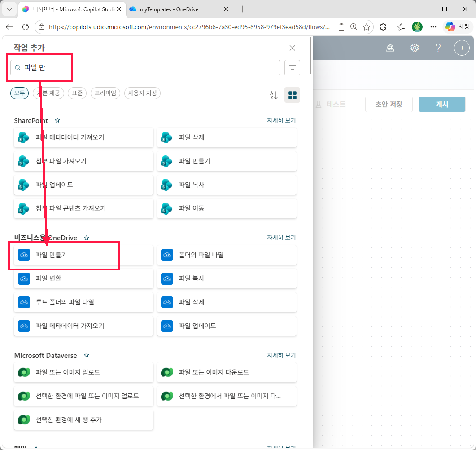The image size is (476, 450).
Task: Open the clipboard icon in address bar
Action: [341, 27]
